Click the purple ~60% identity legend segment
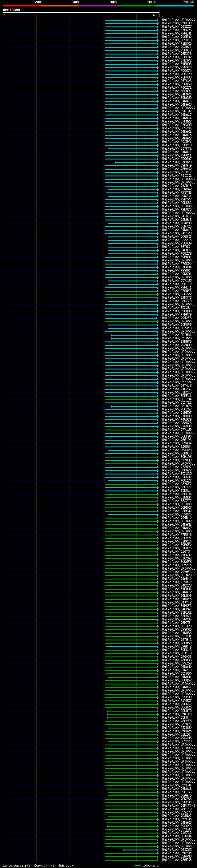 pyautogui.click(x=98, y=6)
